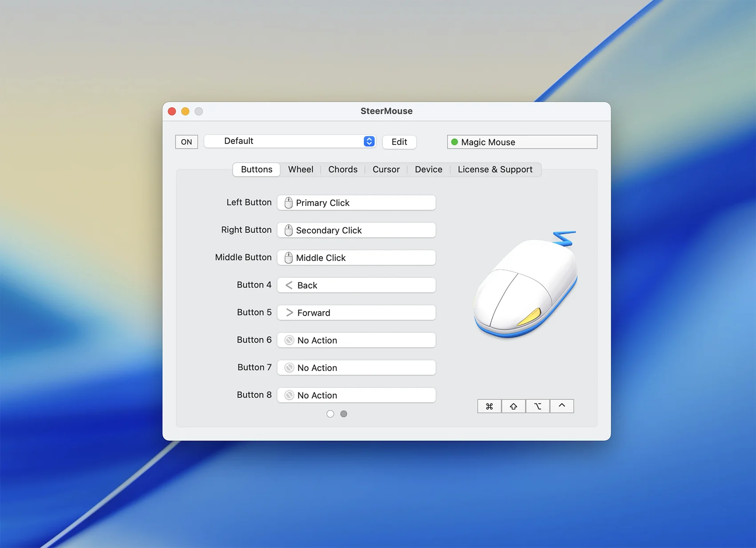Open the Button 6 action dropdown
Screen dimensions: 756x548
pyautogui.click(x=356, y=340)
